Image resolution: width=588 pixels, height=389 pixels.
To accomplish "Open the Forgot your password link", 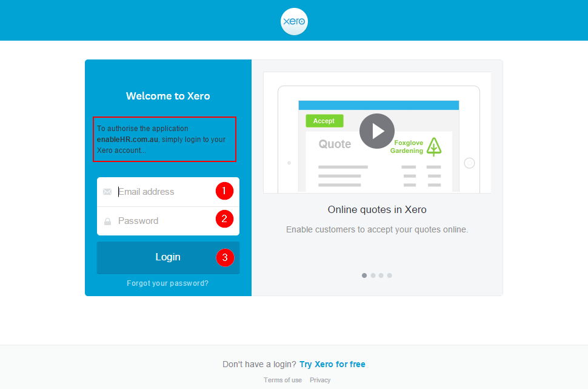I will [x=168, y=283].
